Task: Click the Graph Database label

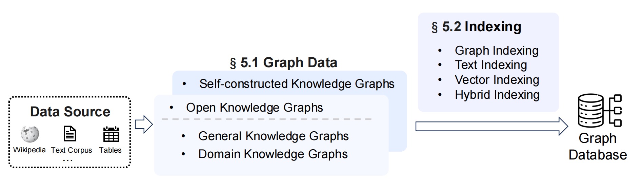Action: pyautogui.click(x=598, y=147)
